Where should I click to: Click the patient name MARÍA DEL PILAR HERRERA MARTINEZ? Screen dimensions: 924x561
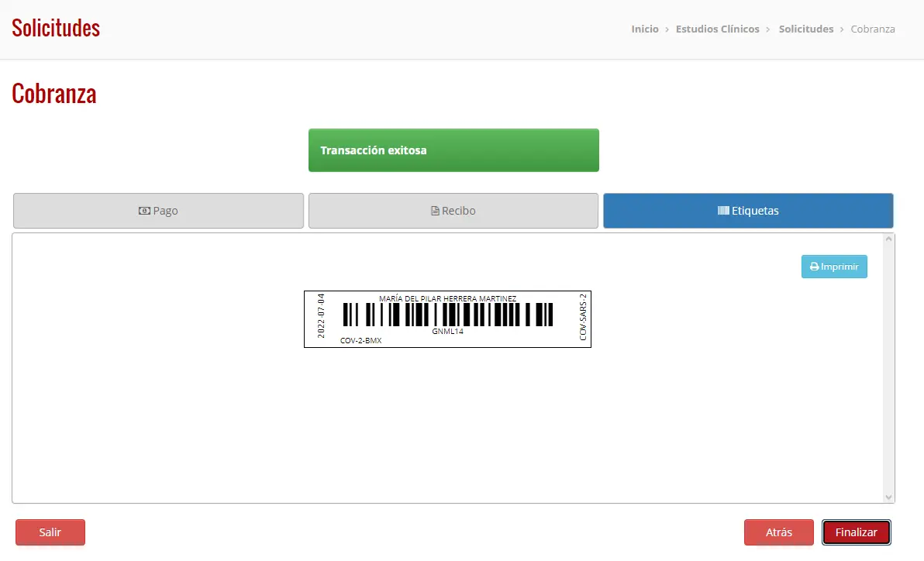coord(447,299)
